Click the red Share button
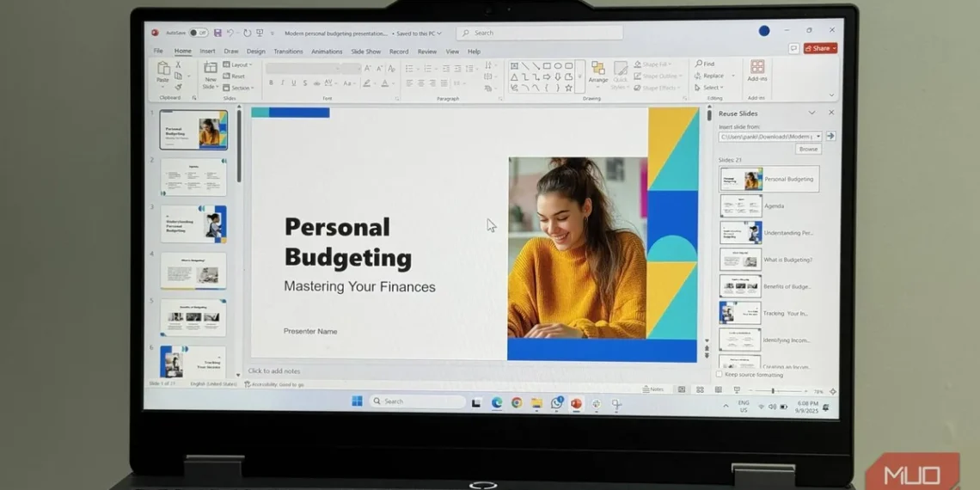980x490 pixels. point(819,49)
